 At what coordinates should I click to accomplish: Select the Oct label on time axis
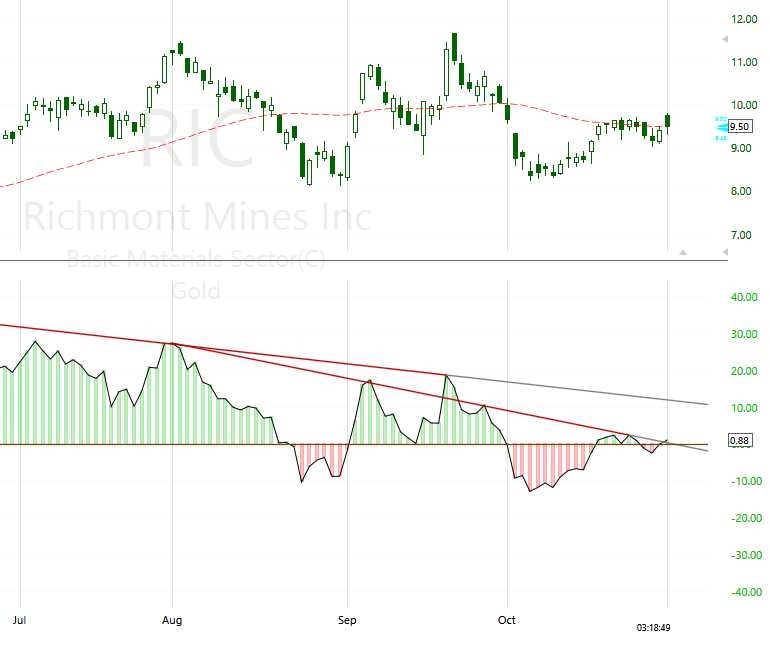507,620
